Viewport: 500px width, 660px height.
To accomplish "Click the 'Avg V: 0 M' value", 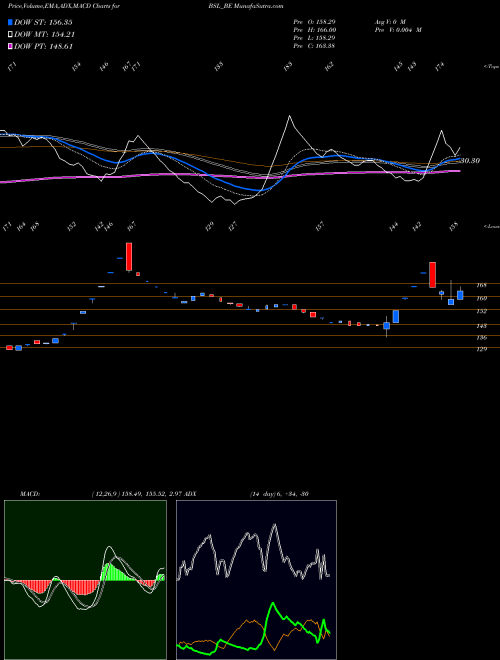I will (x=389, y=21).
